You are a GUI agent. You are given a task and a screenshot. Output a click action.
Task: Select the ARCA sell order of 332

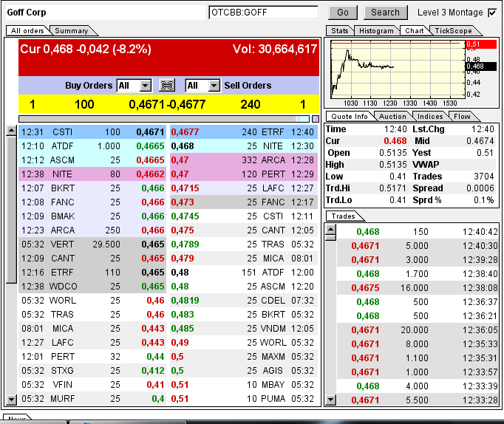point(244,160)
